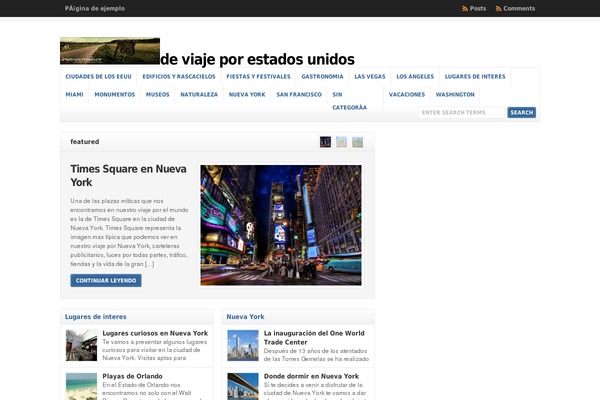Viewport: 600px width, 400px height.
Task: Open Edificios y Rascacielos category
Action: pyautogui.click(x=179, y=77)
